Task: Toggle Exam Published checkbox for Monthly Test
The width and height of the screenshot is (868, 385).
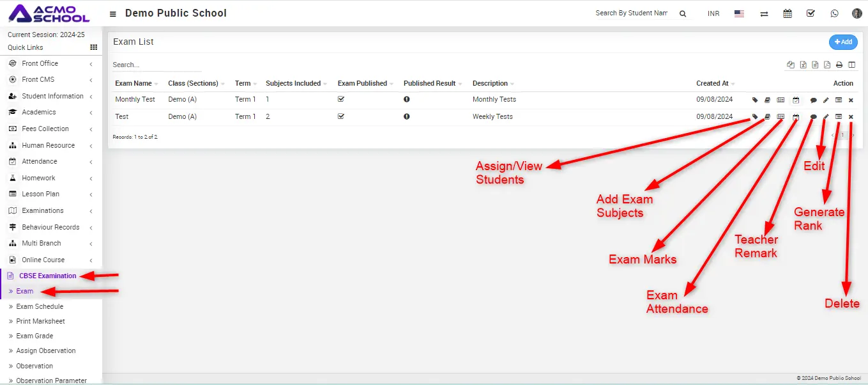Action: click(341, 99)
